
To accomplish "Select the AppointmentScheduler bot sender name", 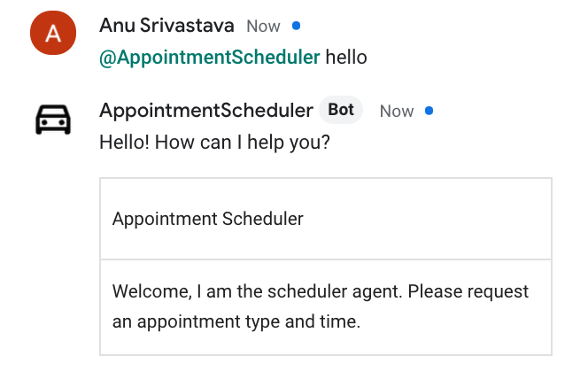I will pos(206,111).
